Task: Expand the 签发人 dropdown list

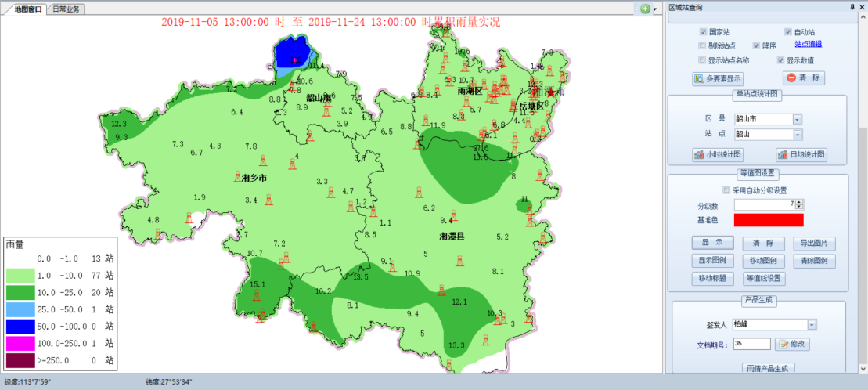Action: (811, 324)
